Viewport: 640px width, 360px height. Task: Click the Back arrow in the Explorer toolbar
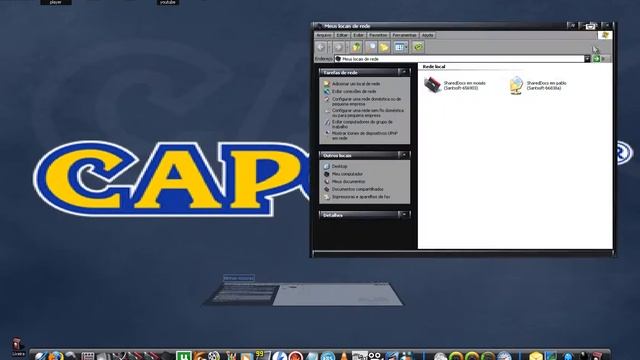pyautogui.click(x=321, y=47)
